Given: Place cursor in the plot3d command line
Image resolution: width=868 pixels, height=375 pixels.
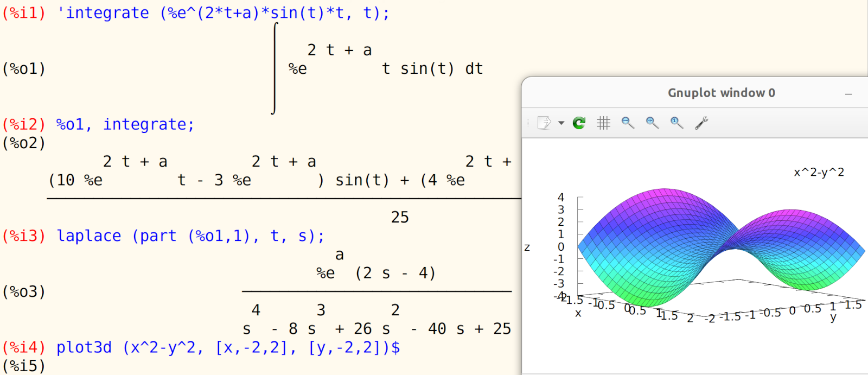Looking at the screenshot, I should 228,347.
